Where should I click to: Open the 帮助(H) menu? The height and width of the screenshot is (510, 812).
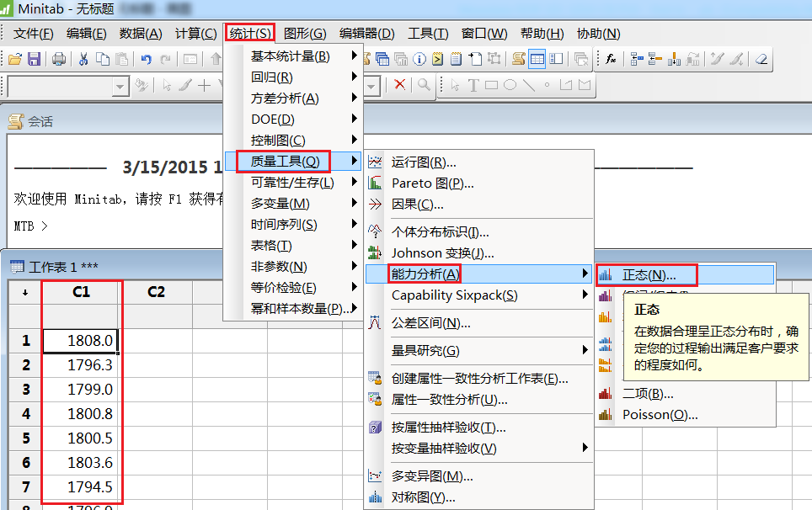pyautogui.click(x=542, y=34)
